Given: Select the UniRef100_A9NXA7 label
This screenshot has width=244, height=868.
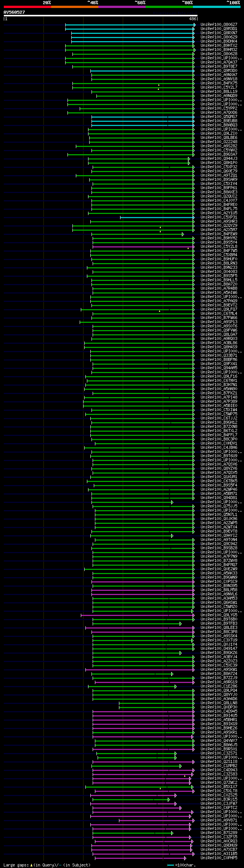Looking at the screenshot, I should tap(219, 75).
